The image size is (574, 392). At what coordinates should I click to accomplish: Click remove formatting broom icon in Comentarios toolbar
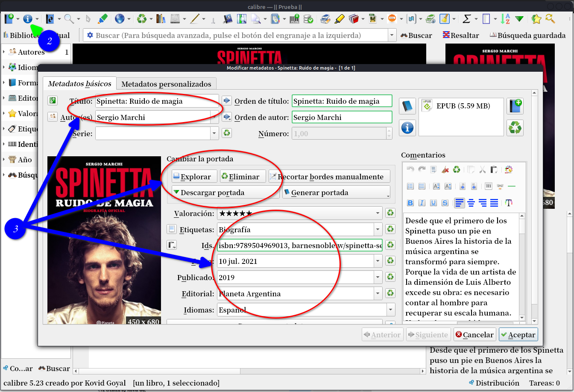click(445, 170)
